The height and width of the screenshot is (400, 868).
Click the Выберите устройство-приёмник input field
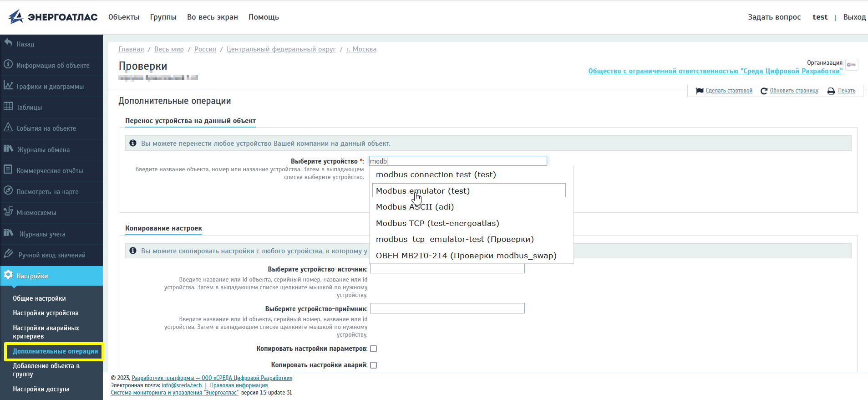(447, 308)
